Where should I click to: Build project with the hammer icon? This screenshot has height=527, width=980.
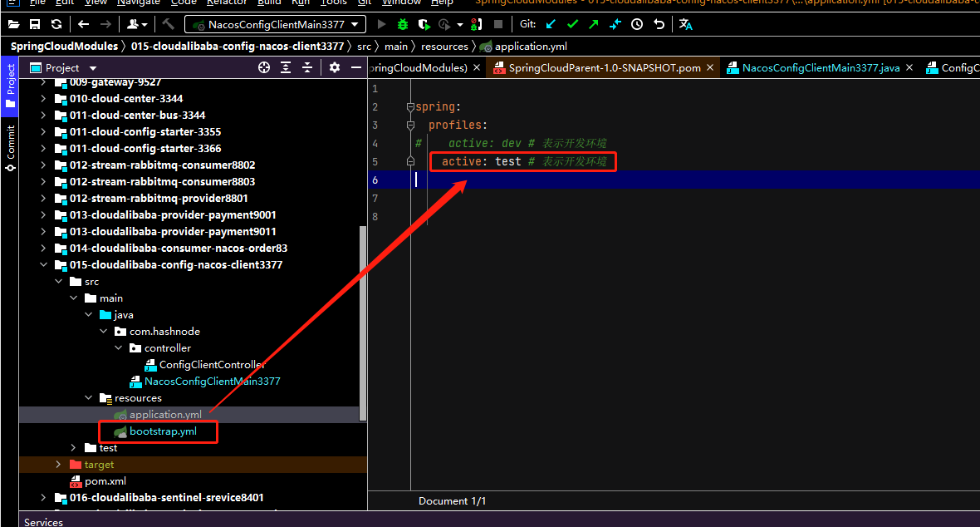(168, 24)
